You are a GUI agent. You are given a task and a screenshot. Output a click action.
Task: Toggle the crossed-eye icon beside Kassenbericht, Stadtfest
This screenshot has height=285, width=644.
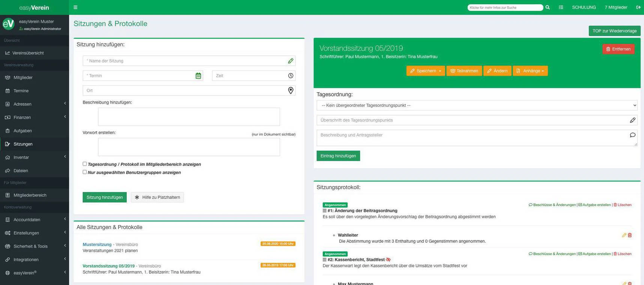[x=388, y=259]
